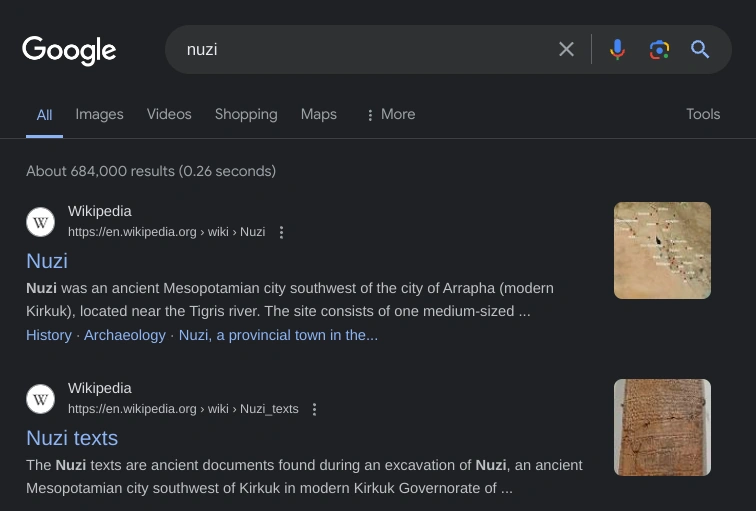Open three-dot options for Nuzi texts result

[314, 409]
